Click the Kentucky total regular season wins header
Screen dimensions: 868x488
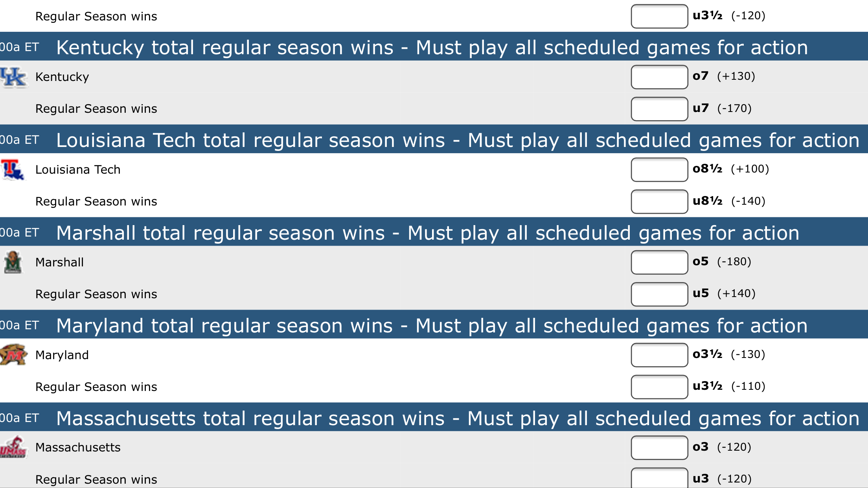point(432,48)
